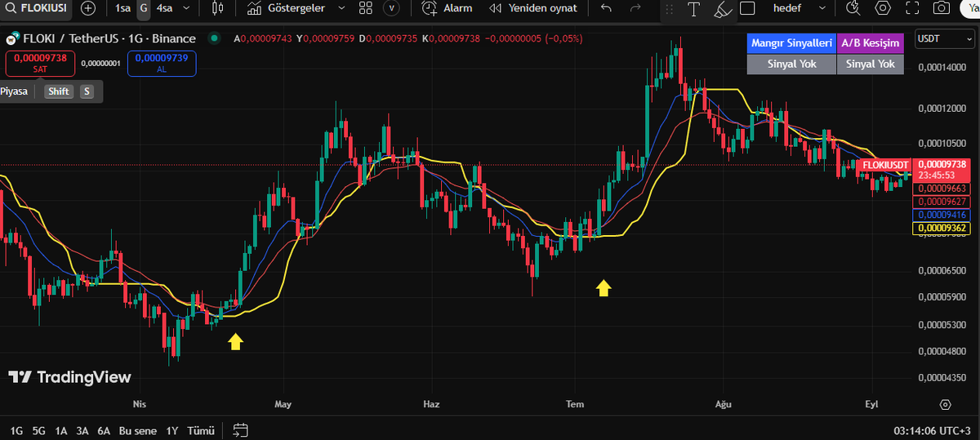Click the A/B Kesişim table header
Image resolution: width=980 pixels, height=440 pixels.
tap(871, 43)
